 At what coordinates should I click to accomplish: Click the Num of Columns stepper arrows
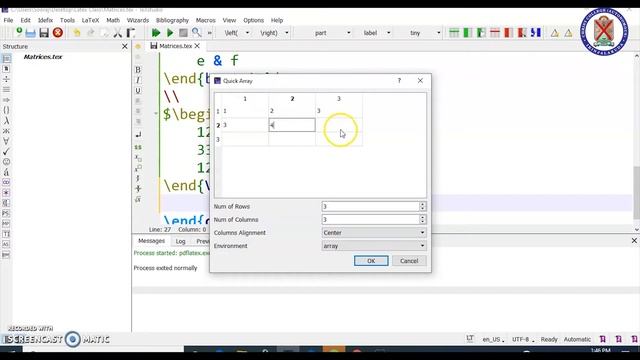(422, 220)
